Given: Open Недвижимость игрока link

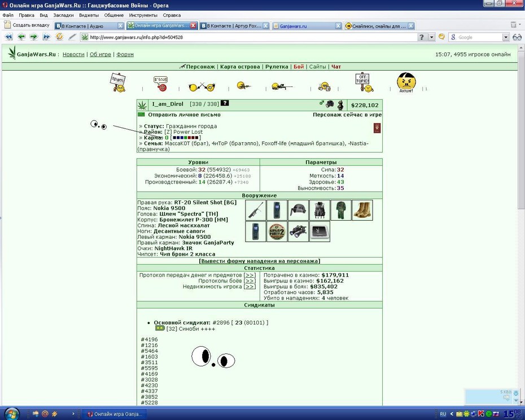Looking at the screenshot, I should (250, 286).
